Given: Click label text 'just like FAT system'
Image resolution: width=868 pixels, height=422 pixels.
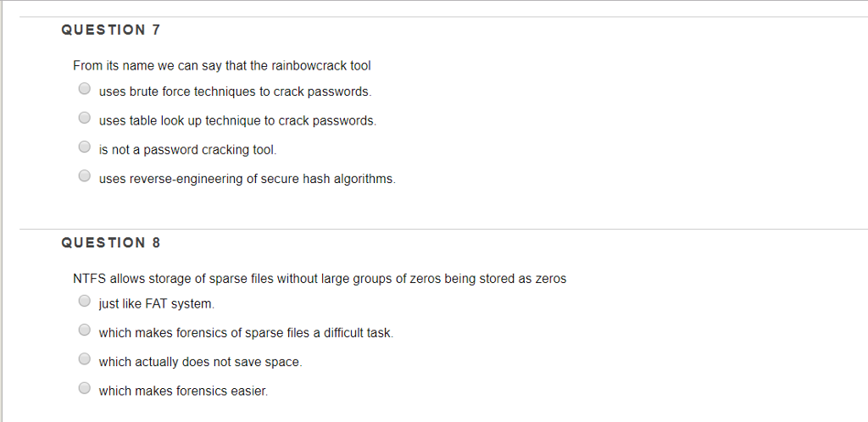Looking at the screenshot, I should tap(156, 304).
